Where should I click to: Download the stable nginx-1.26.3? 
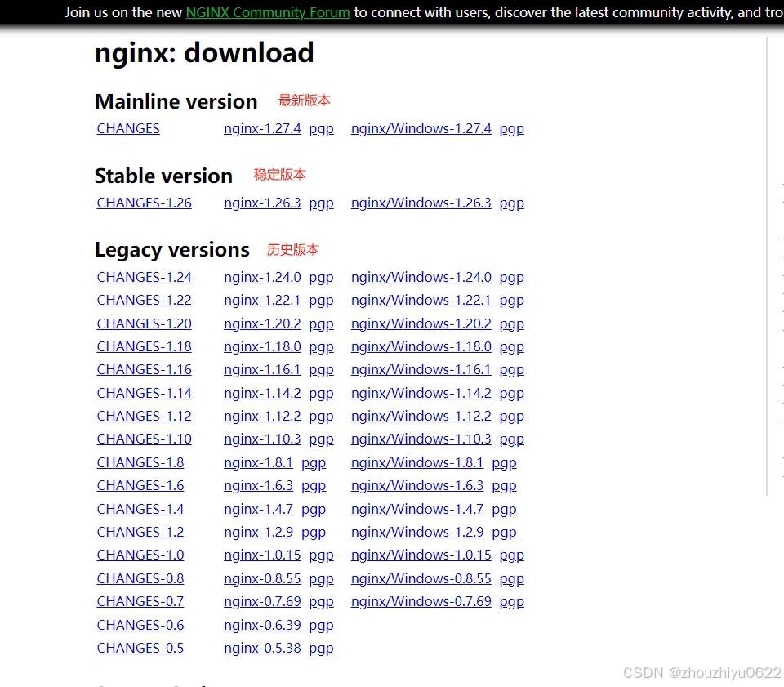click(262, 203)
